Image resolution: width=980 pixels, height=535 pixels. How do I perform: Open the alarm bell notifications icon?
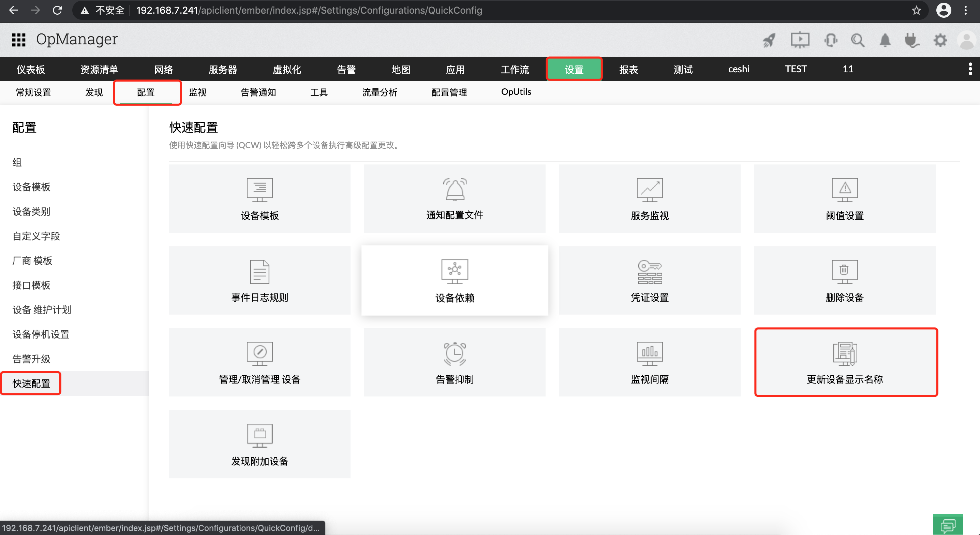pos(885,40)
